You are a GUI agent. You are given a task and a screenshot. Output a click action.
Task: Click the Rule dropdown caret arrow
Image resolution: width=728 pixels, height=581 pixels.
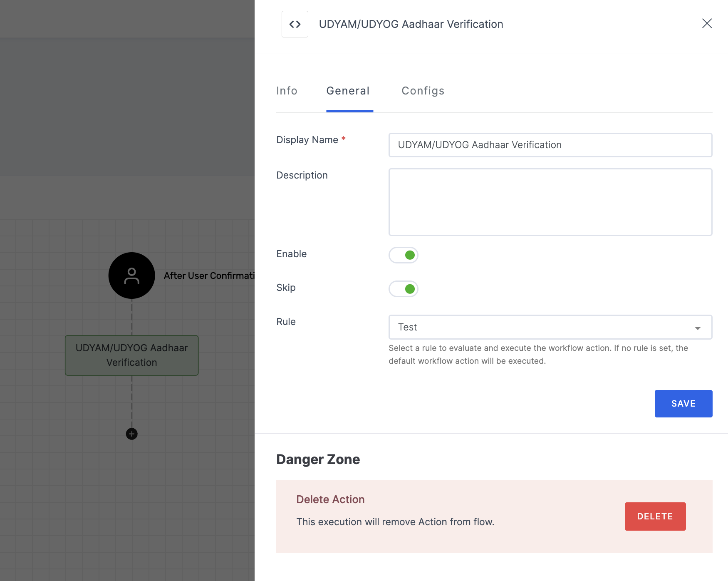click(698, 328)
